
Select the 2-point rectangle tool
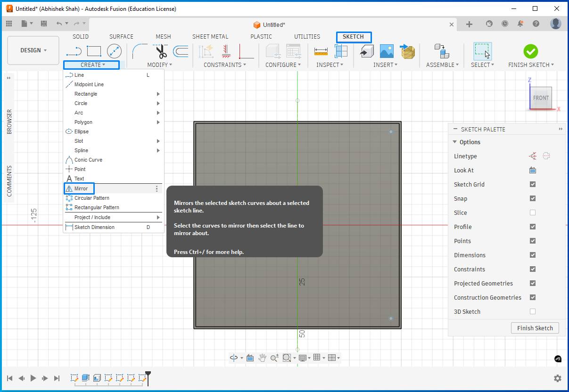pyautogui.click(x=94, y=51)
